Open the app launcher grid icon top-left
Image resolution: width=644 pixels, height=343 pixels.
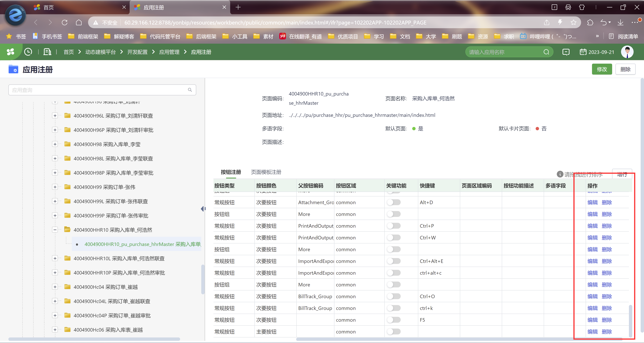(x=11, y=52)
